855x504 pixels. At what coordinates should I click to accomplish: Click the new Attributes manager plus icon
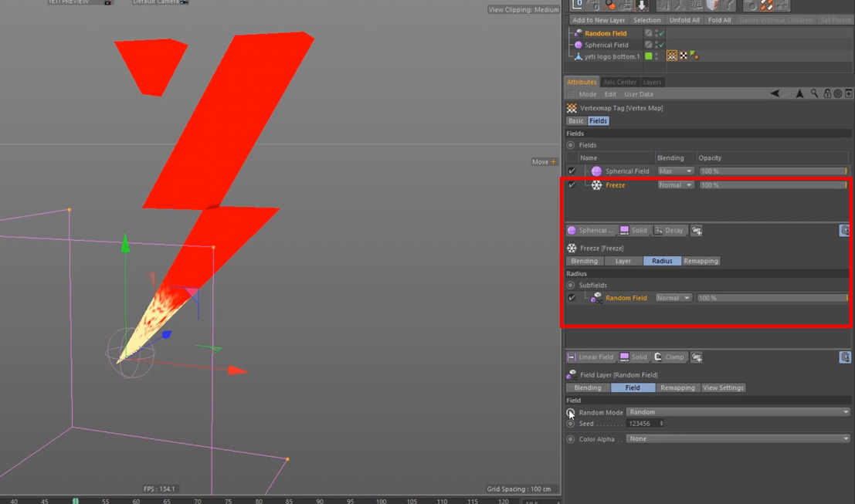point(849,93)
